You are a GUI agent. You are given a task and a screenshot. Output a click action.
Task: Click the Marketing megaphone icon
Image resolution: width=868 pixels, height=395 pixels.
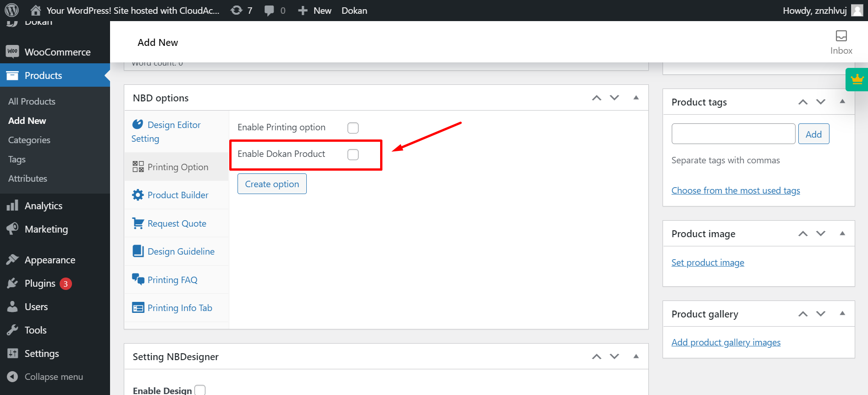click(x=12, y=228)
